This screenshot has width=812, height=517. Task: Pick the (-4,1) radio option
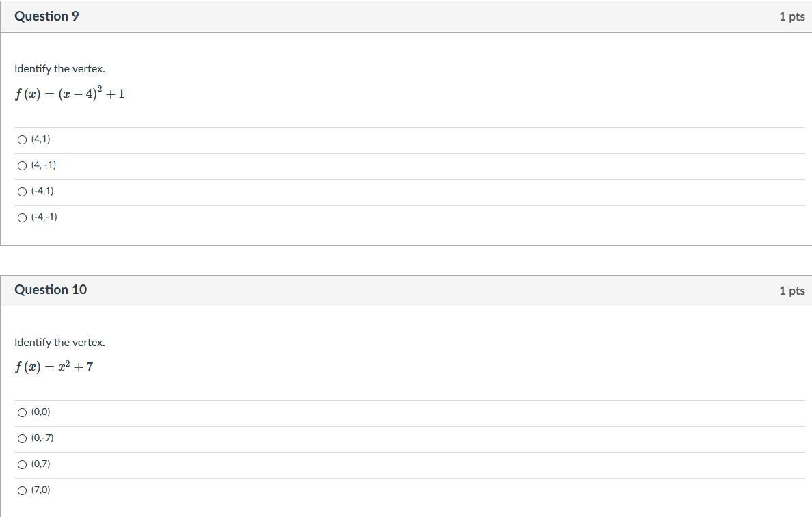pos(23,191)
